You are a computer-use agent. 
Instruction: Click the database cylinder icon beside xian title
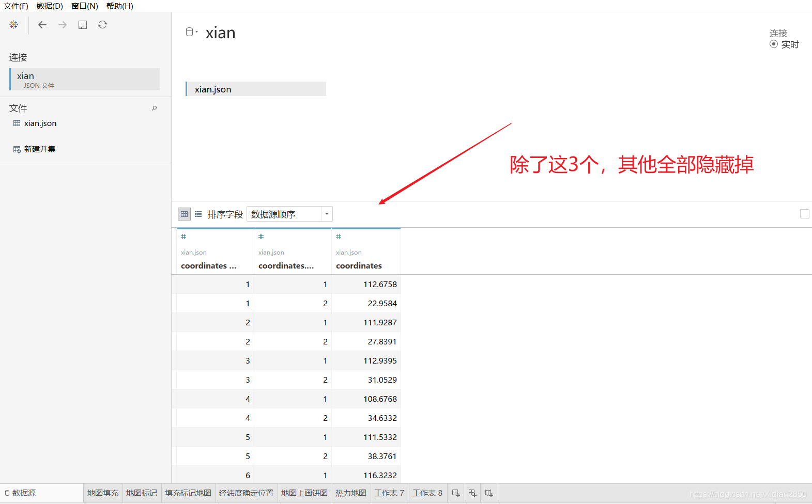[189, 32]
